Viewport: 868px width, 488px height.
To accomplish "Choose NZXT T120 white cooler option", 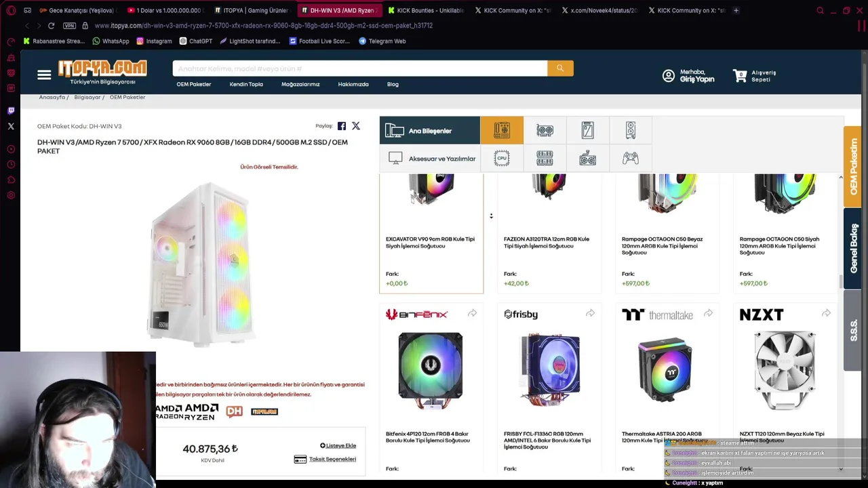I will coord(785,388).
